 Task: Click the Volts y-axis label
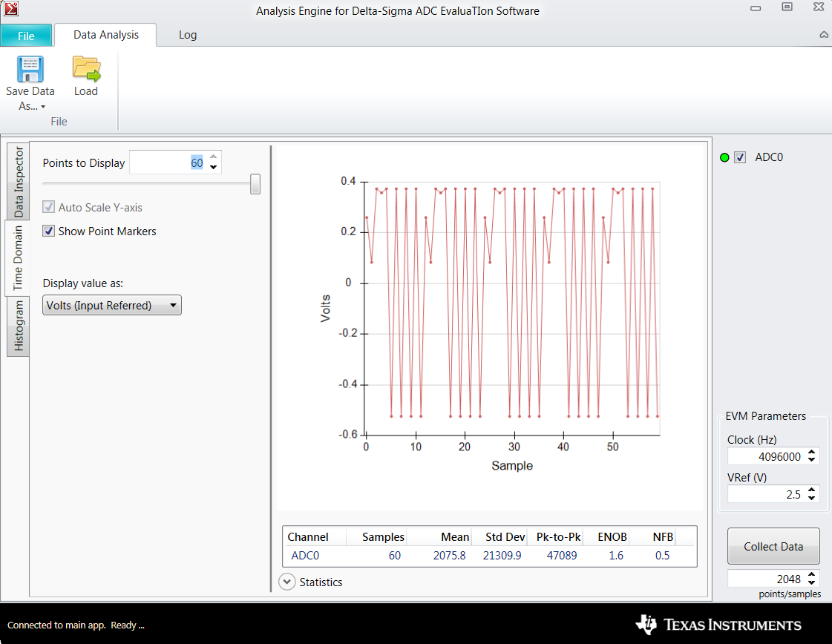(x=325, y=308)
